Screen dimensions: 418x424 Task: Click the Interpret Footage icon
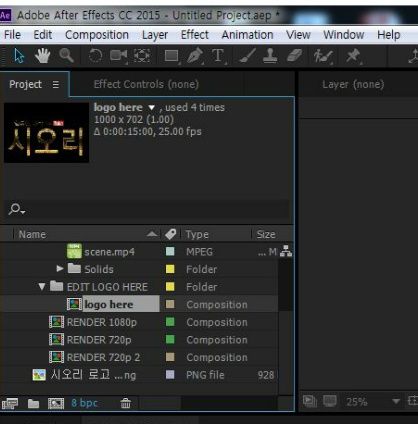(10, 403)
